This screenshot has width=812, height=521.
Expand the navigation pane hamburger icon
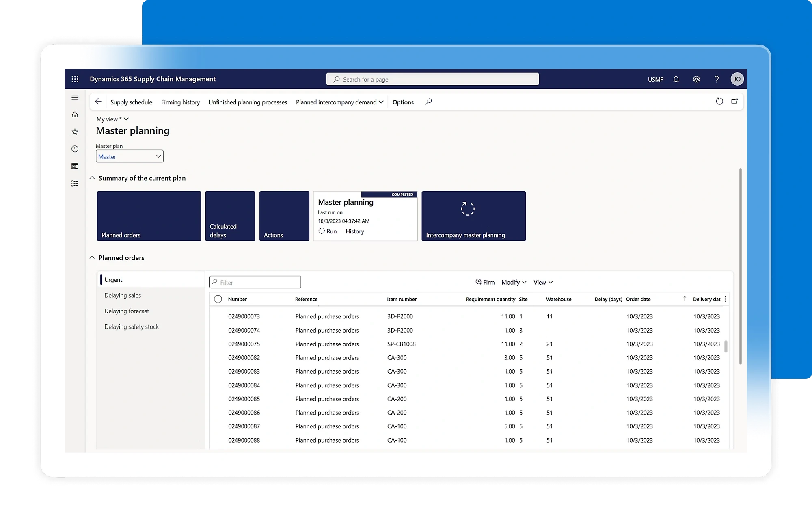tap(75, 97)
